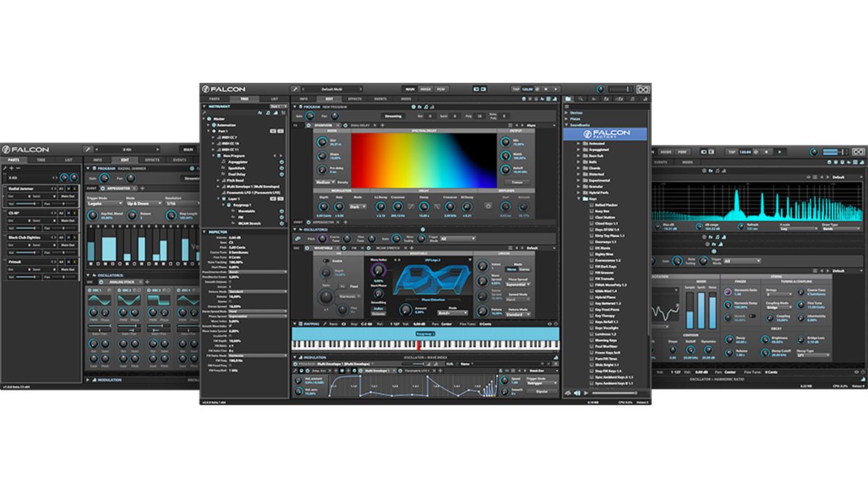868x488 pixels.
Task: Switch to the LIST tab in the center window
Action: pos(275,98)
